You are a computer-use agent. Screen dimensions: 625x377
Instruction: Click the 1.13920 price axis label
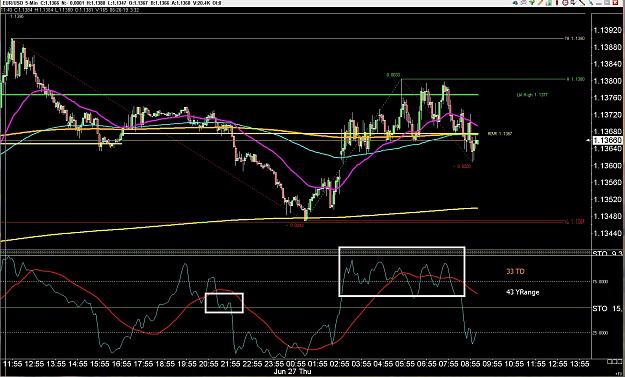607,30
